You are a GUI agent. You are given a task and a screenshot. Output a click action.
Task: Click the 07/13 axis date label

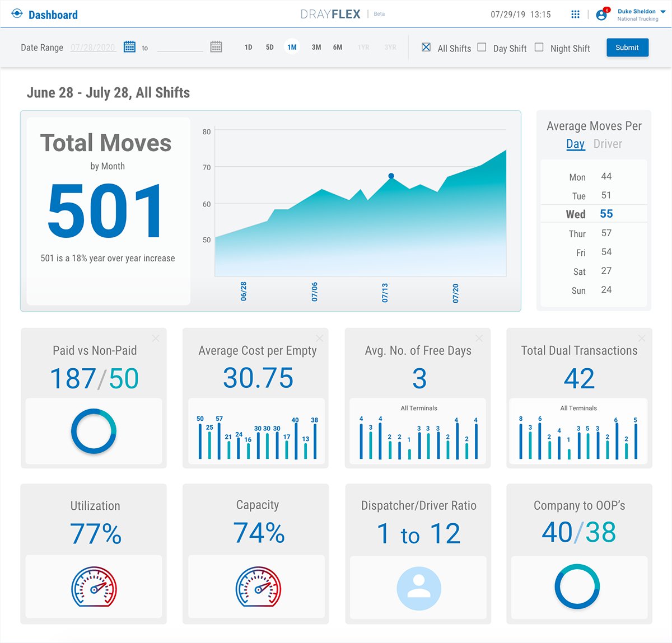(385, 293)
